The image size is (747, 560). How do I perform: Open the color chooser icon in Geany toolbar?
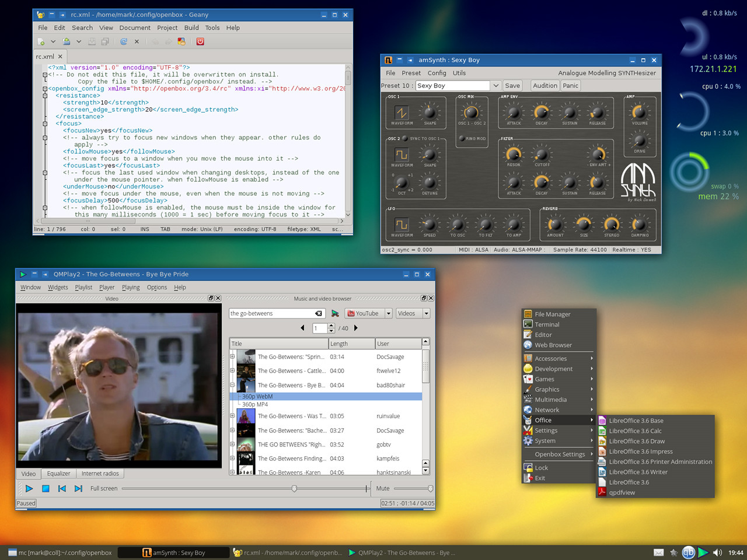click(181, 41)
